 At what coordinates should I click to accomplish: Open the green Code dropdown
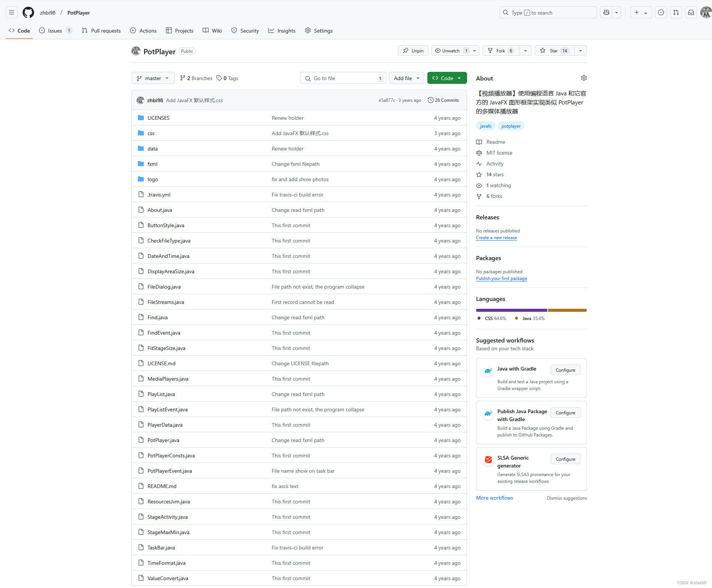[x=447, y=78]
